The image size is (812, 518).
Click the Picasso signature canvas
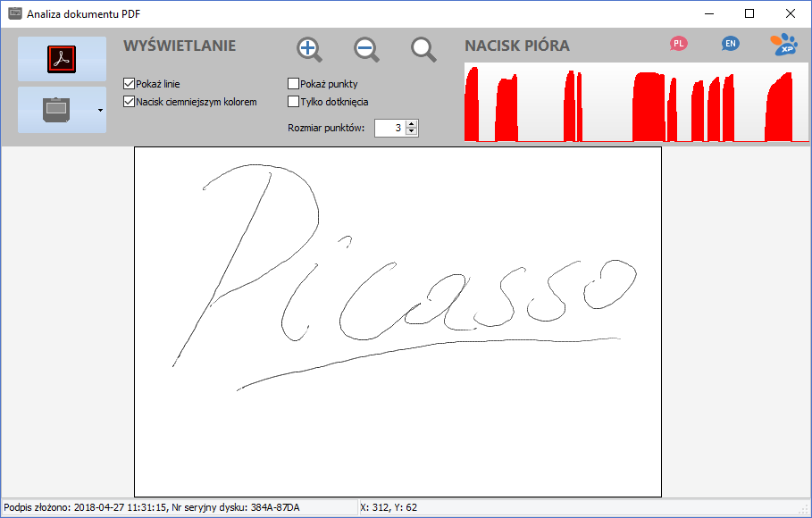398,322
